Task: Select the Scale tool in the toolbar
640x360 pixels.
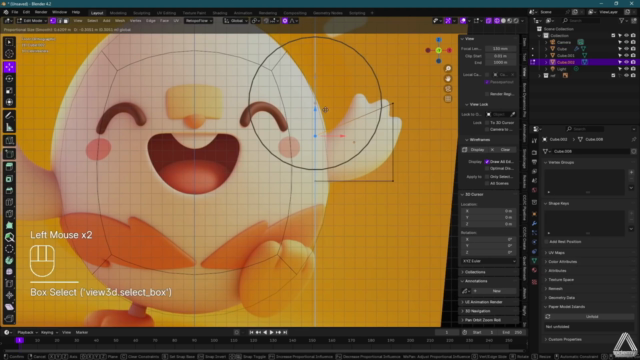Action: (x=9, y=91)
